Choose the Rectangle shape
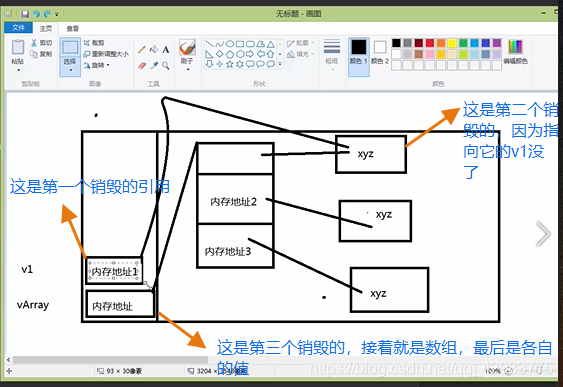Image resolution: width=563 pixels, height=387 pixels. point(240,44)
